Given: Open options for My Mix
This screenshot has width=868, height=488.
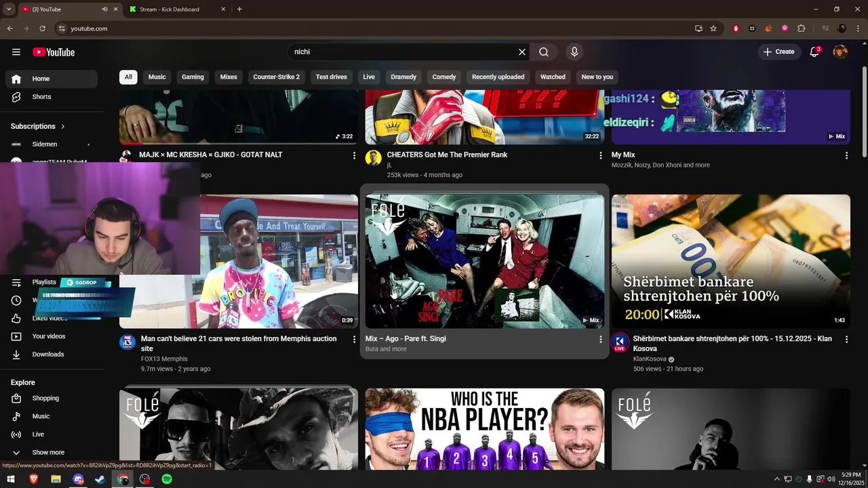Looking at the screenshot, I should pyautogui.click(x=846, y=156).
